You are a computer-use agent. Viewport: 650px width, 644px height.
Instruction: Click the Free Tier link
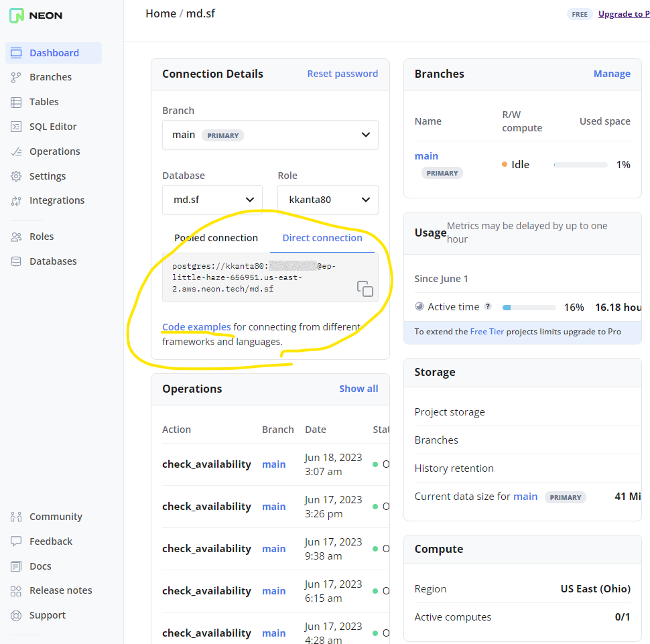(486, 331)
